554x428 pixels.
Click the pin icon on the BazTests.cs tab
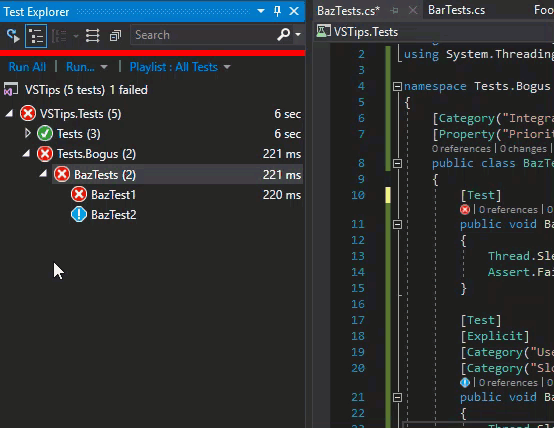[394, 11]
